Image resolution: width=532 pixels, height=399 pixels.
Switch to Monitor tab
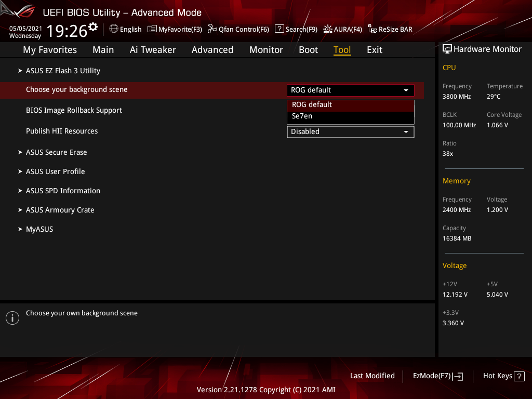[x=267, y=50]
